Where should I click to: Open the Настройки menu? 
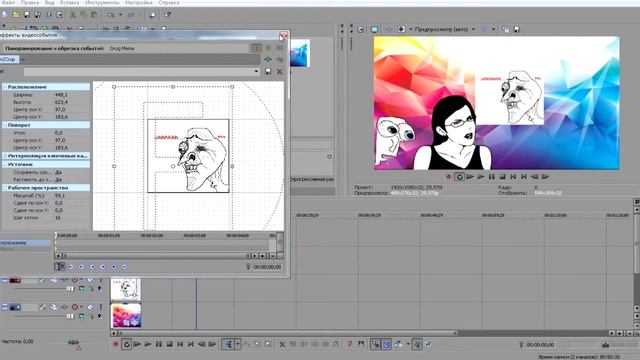[x=138, y=2]
